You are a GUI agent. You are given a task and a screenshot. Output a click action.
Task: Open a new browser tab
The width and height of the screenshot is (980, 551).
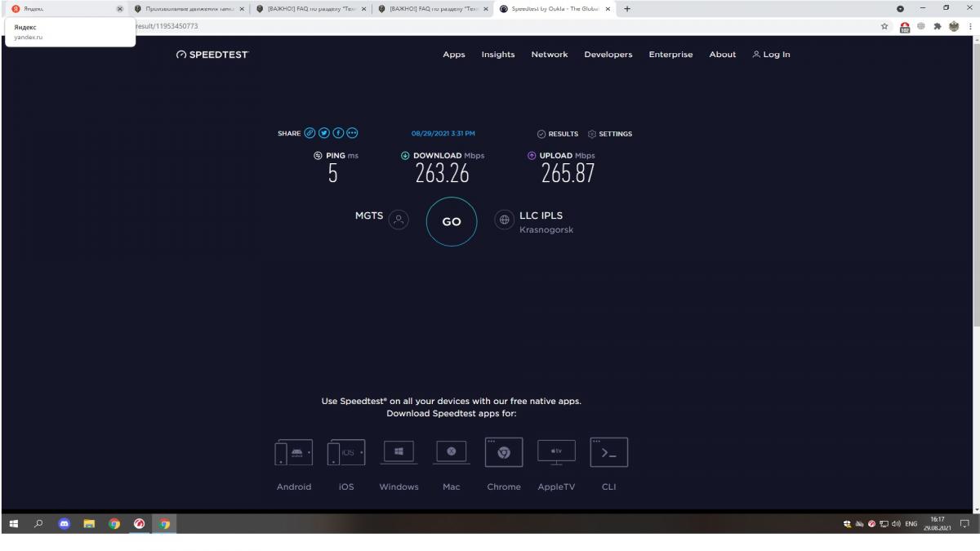[627, 8]
